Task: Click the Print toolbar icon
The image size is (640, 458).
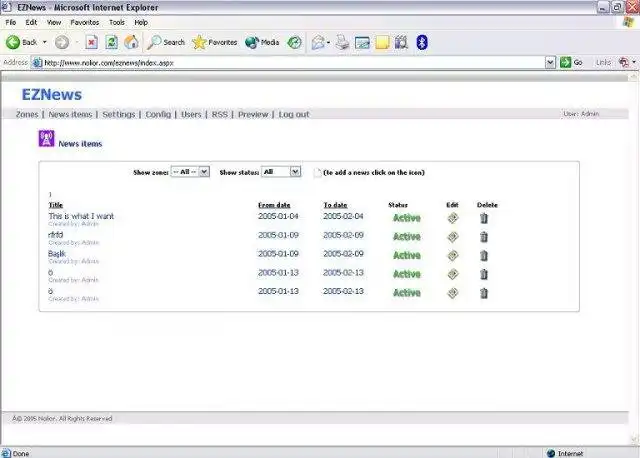Action: coord(342,42)
